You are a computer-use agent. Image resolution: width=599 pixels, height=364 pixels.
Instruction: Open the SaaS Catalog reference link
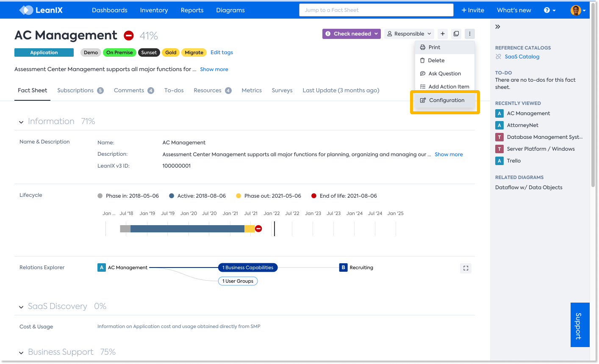(522, 57)
